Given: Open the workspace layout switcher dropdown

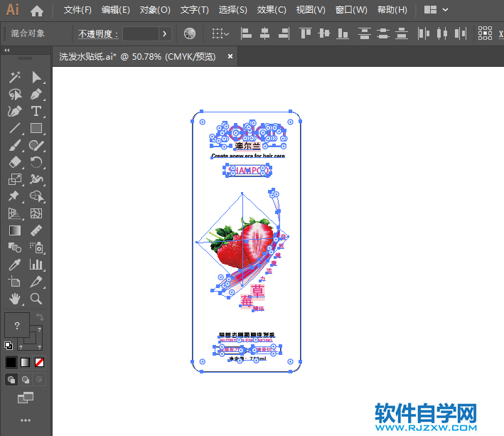Looking at the screenshot, I should (436, 10).
